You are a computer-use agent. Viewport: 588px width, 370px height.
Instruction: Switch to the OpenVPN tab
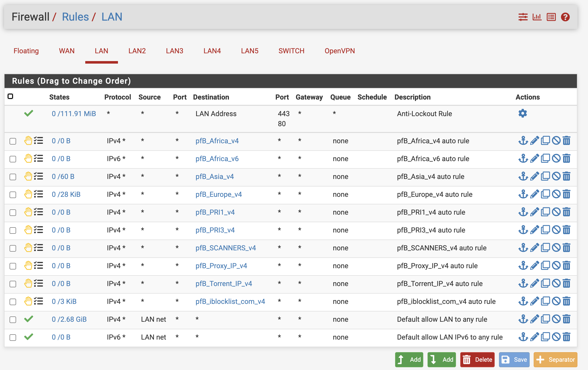[340, 51]
